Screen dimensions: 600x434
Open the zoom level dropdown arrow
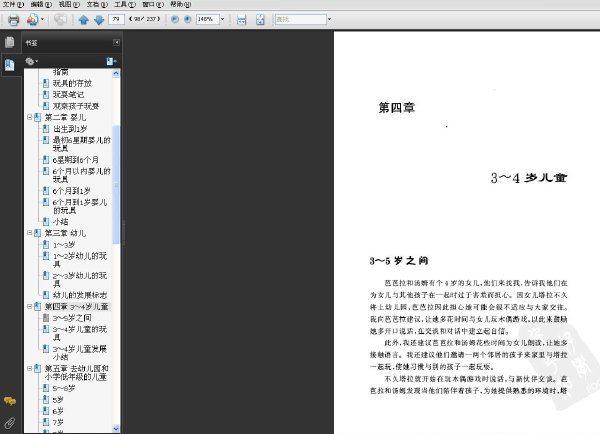point(222,19)
